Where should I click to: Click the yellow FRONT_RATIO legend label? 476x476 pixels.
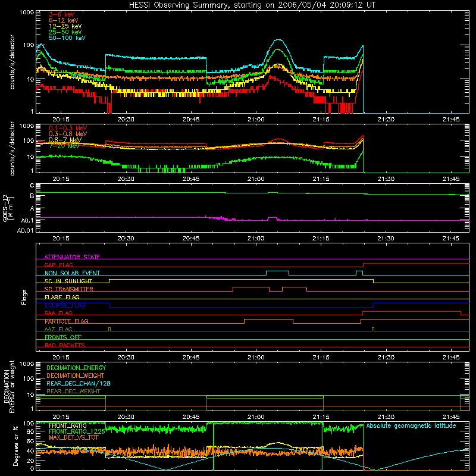pos(68,425)
